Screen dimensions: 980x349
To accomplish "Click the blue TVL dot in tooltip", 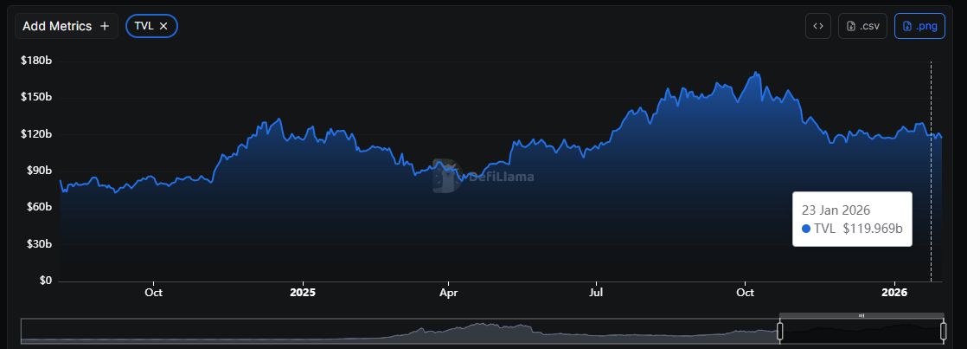I will coord(806,229).
